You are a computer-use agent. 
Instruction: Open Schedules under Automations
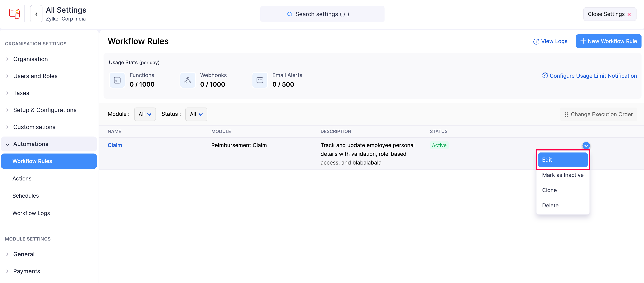(49, 196)
